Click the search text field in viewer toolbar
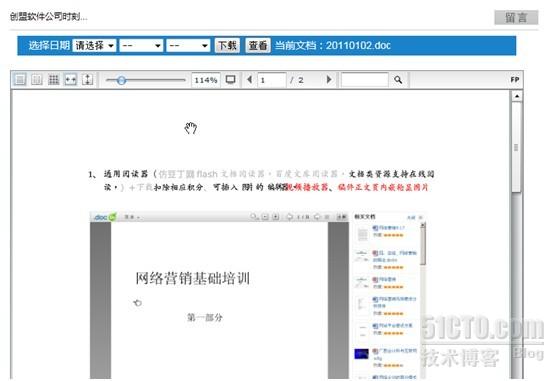The width and height of the screenshot is (558, 381). tap(364, 80)
